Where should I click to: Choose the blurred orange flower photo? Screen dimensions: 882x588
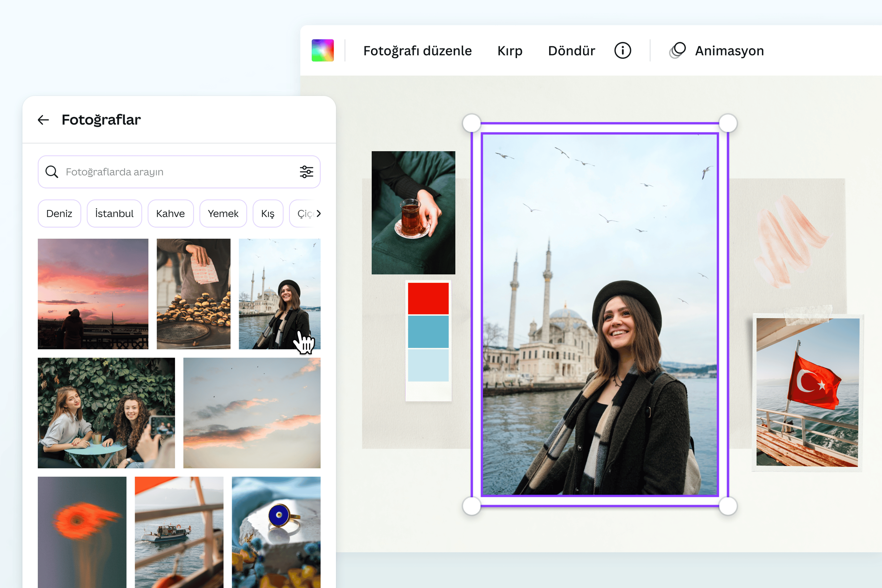[82, 532]
